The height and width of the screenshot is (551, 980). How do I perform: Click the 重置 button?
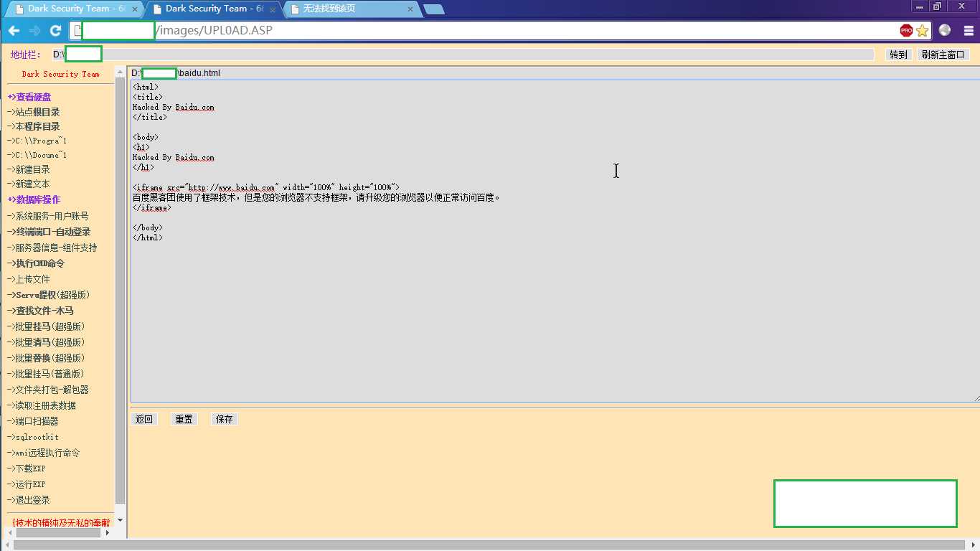point(184,419)
